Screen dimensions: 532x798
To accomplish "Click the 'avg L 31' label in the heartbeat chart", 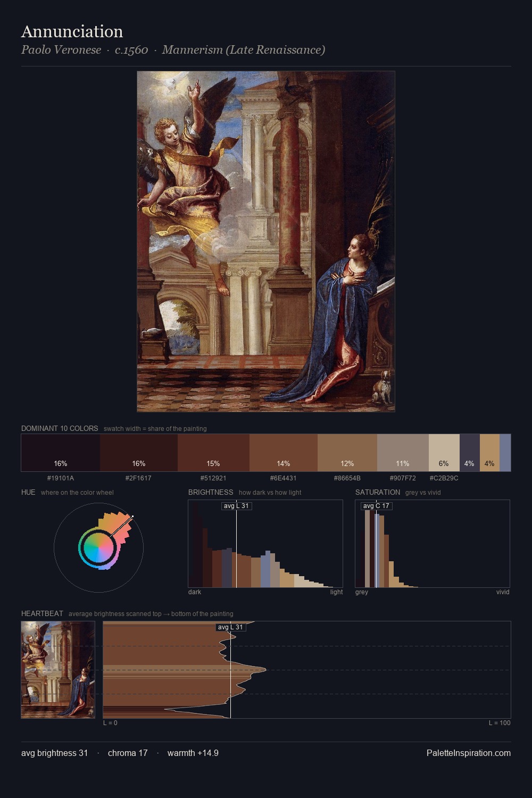I will pyautogui.click(x=231, y=627).
